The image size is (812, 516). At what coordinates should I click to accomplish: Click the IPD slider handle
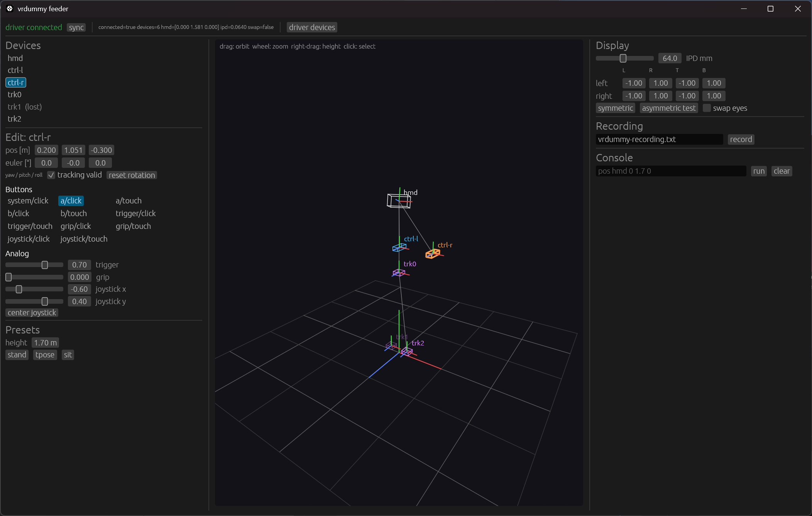coord(623,58)
